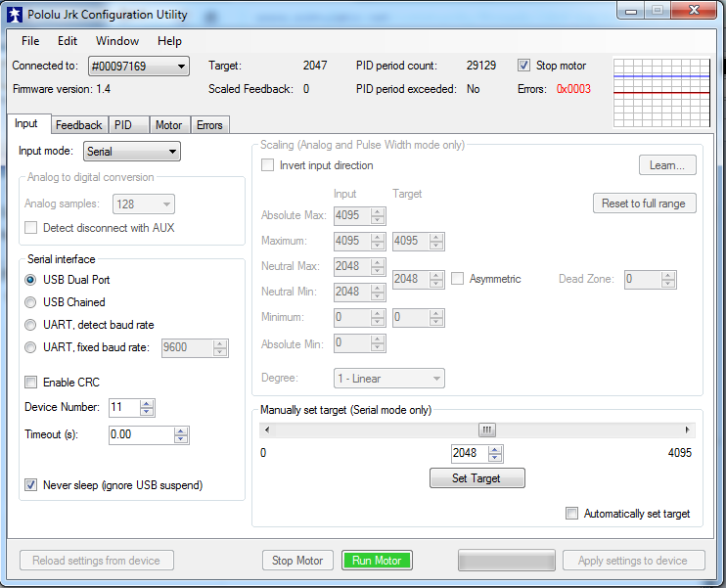Choose UART, fixed baud rate option
Screen dimensions: 726x588
[30, 347]
